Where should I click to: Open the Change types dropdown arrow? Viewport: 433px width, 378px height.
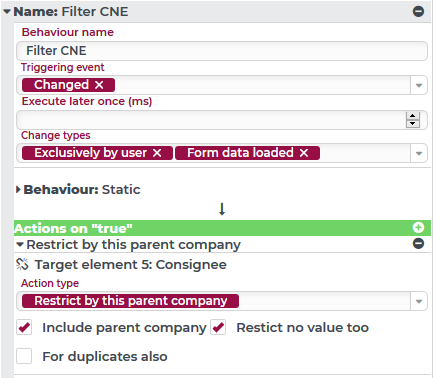(419, 153)
